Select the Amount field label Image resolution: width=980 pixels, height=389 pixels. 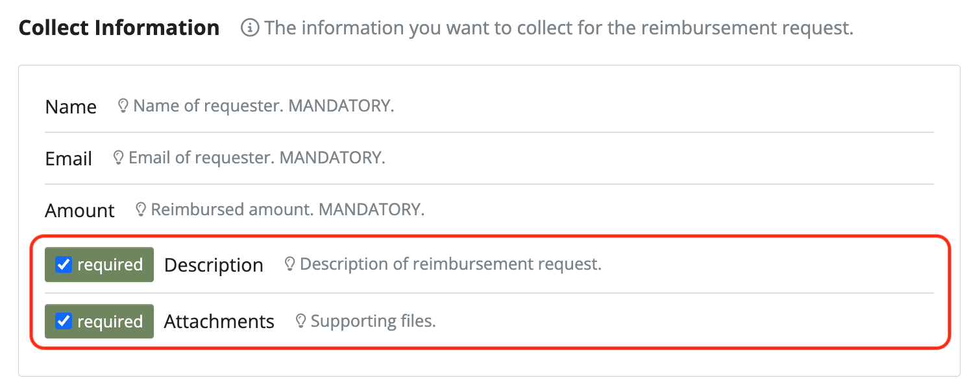(x=80, y=211)
